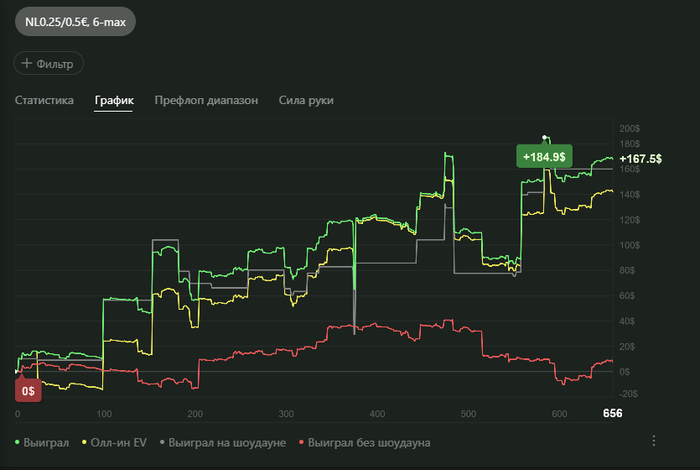Click the green +184.9$ tooltip badge
This screenshot has width=700, height=470.
pos(543,156)
